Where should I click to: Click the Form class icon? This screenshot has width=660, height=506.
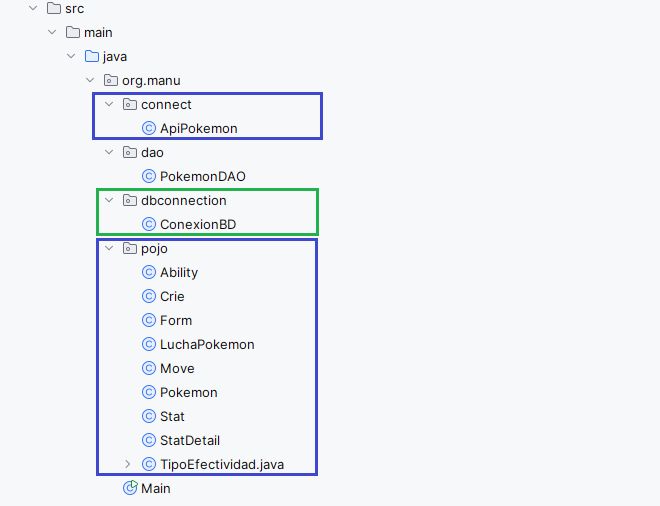coord(149,320)
